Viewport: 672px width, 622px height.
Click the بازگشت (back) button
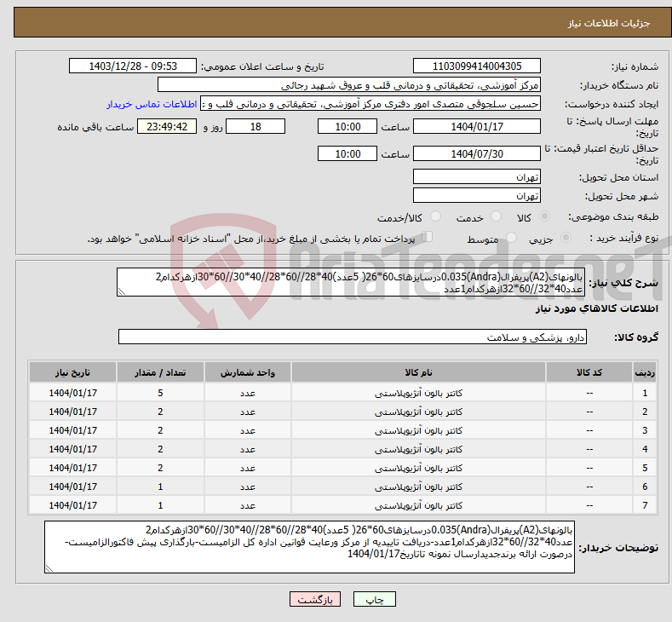(x=315, y=599)
